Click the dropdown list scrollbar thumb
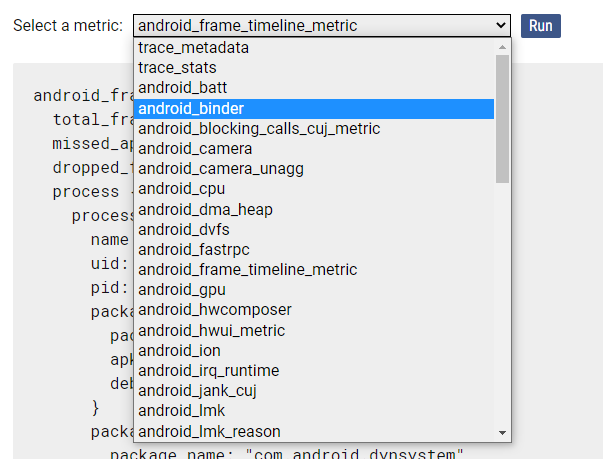This screenshot has width=603, height=459. tap(502, 118)
